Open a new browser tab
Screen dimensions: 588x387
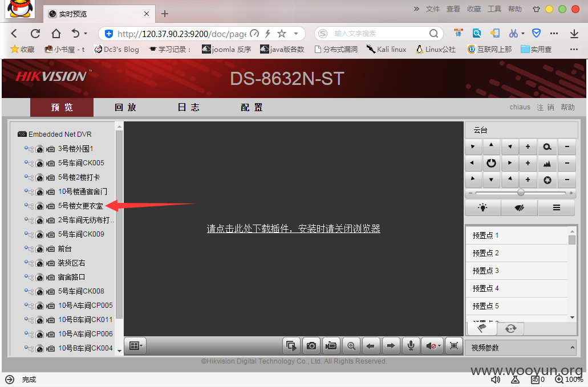click(165, 14)
